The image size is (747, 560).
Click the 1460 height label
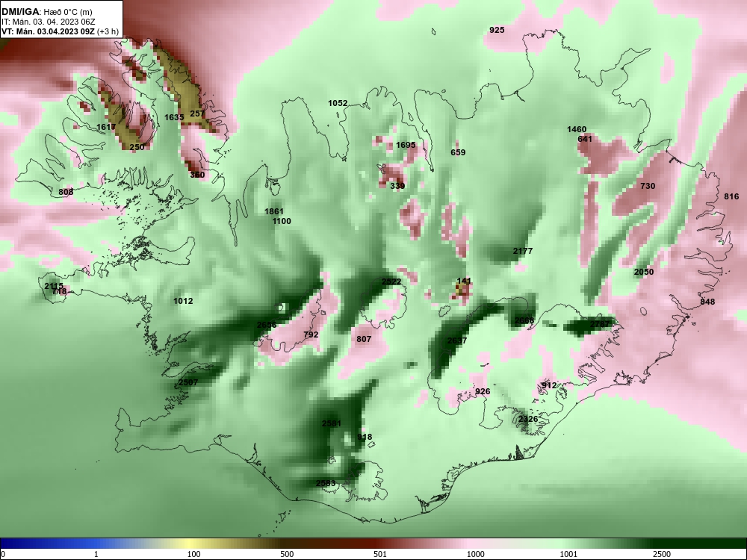click(x=577, y=129)
